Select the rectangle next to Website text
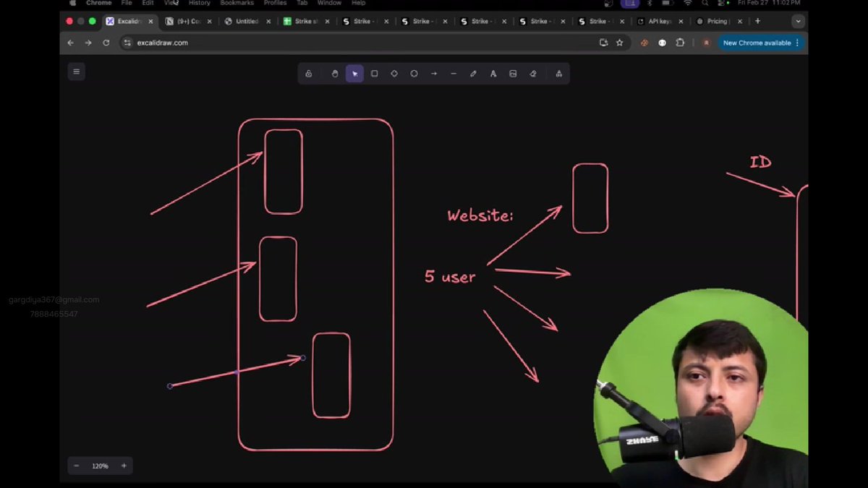 pos(590,198)
